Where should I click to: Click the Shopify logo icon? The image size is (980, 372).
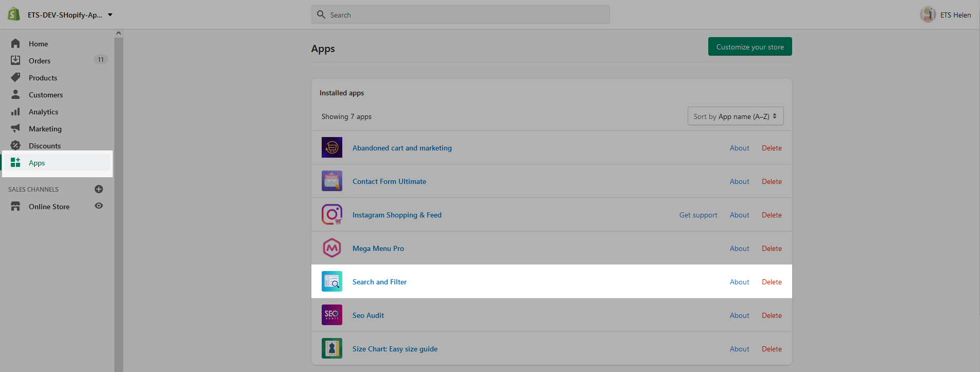(x=14, y=14)
